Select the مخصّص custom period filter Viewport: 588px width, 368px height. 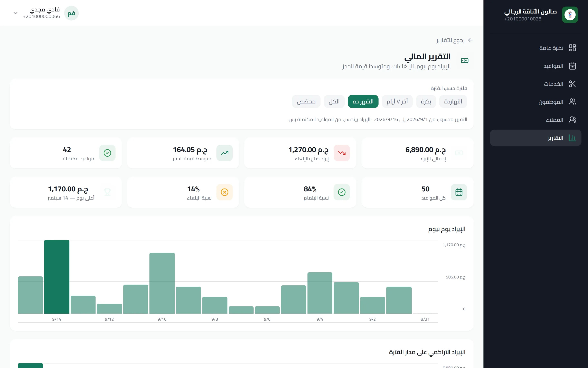tap(306, 101)
